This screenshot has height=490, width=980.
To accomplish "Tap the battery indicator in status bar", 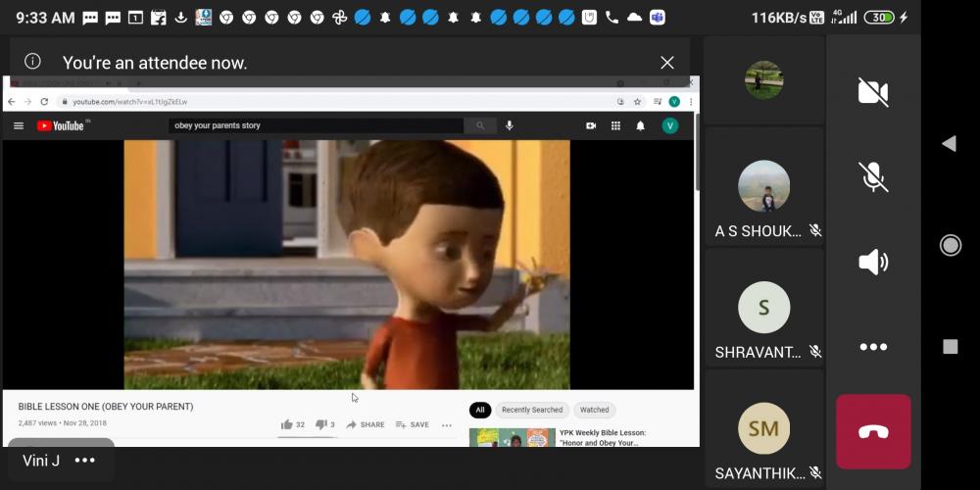I will coord(879,18).
